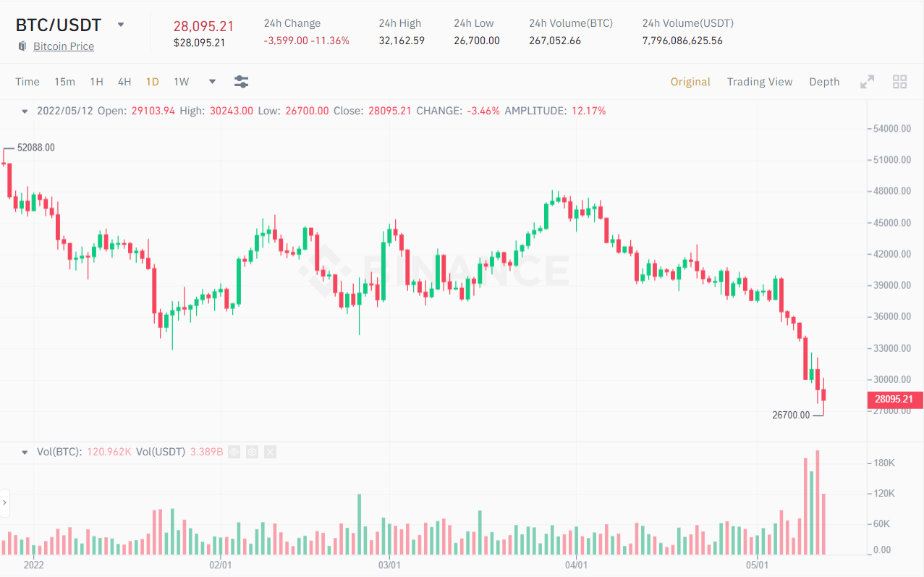Open BTC/USDT pair selector dropdown arrow
The height and width of the screenshot is (577, 924).
coord(121,25)
